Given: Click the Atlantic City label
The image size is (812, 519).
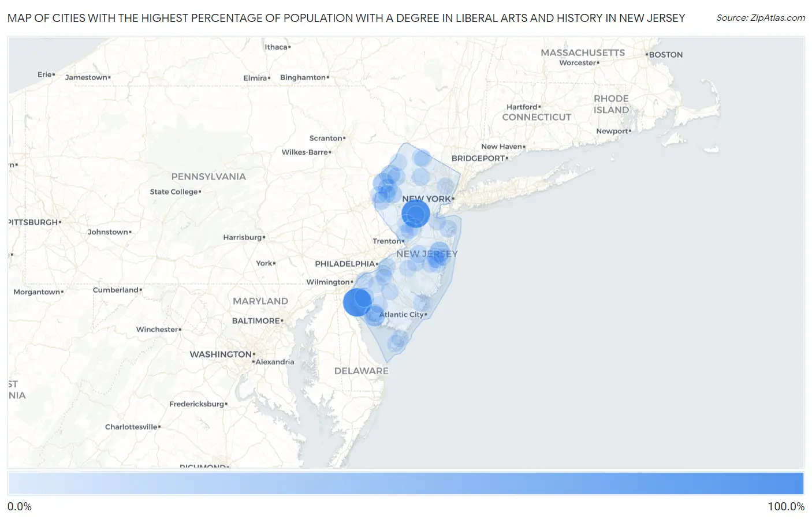Looking at the screenshot, I should click(x=401, y=315).
